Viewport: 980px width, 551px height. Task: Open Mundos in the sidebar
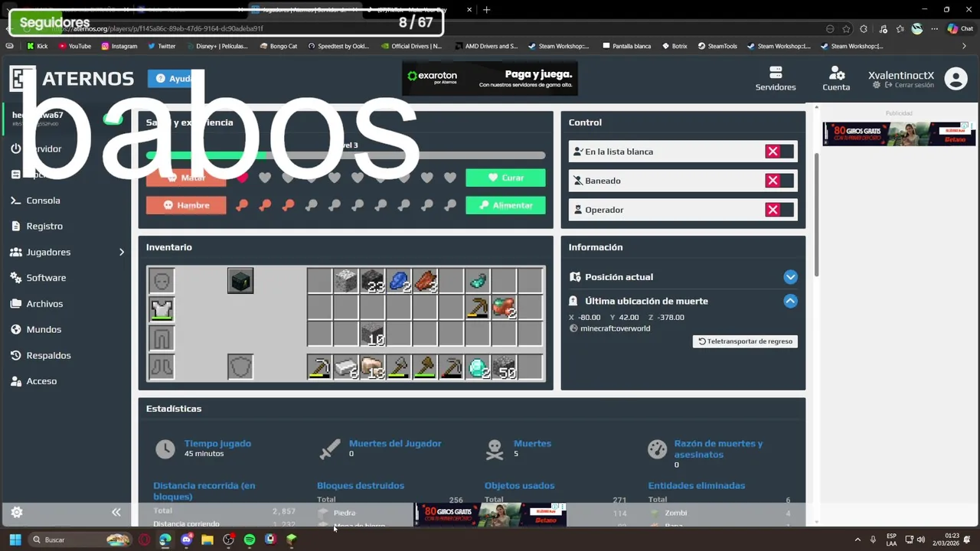(44, 330)
